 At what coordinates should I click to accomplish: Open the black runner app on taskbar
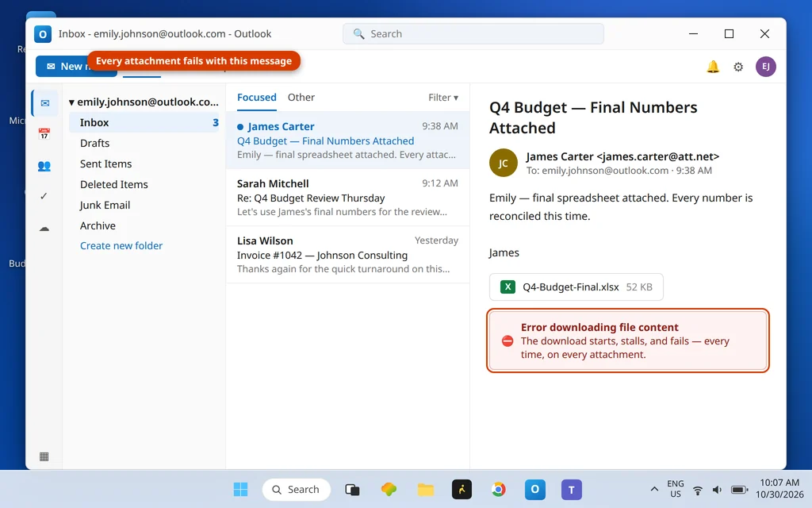tap(462, 489)
